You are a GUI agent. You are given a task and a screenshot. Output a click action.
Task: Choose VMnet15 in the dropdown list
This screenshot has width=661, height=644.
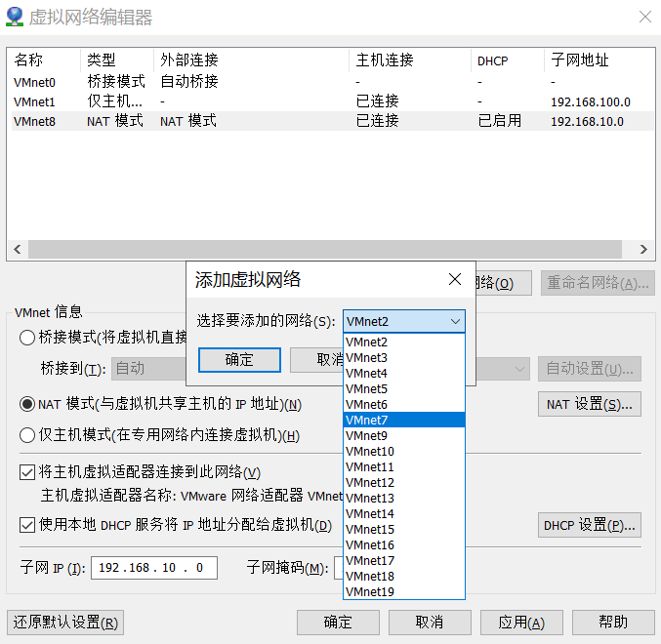(x=404, y=529)
